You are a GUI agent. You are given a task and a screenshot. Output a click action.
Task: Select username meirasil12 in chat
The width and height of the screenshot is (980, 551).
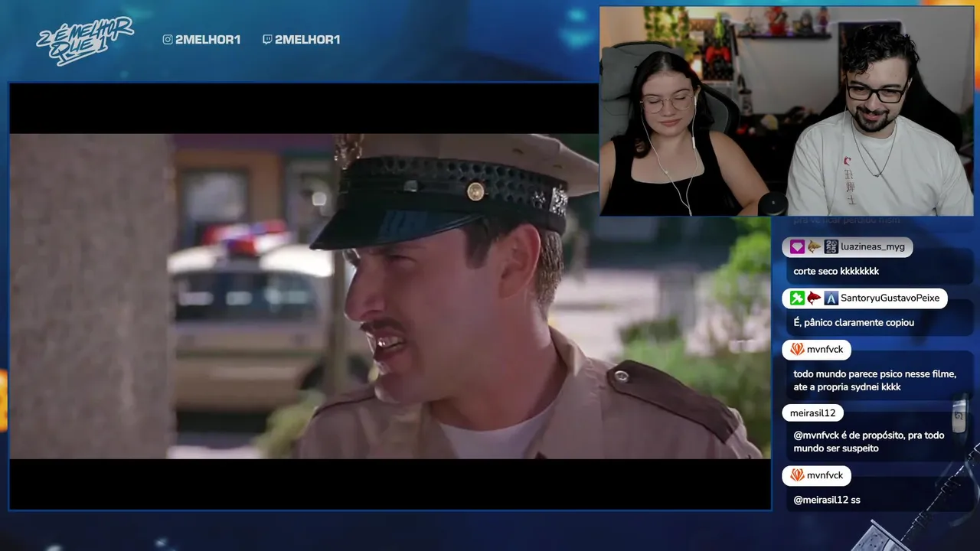[812, 413]
